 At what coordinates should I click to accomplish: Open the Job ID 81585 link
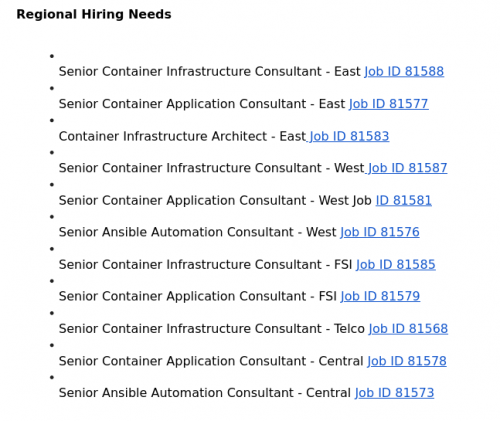pos(396,265)
